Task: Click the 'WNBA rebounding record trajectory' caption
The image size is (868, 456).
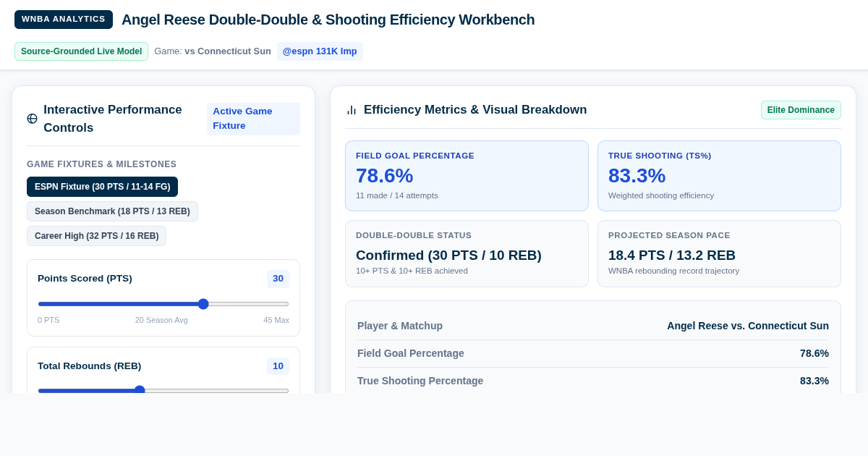Action: click(673, 271)
